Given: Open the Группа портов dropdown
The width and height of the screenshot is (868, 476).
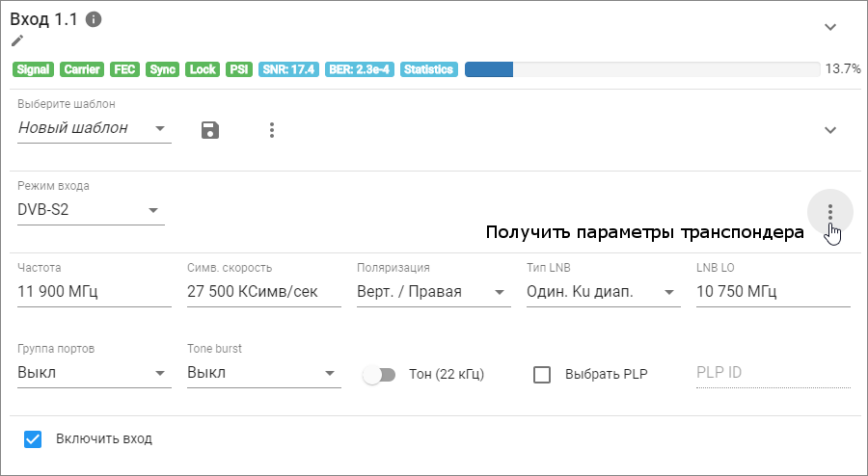Looking at the screenshot, I should click(x=95, y=373).
